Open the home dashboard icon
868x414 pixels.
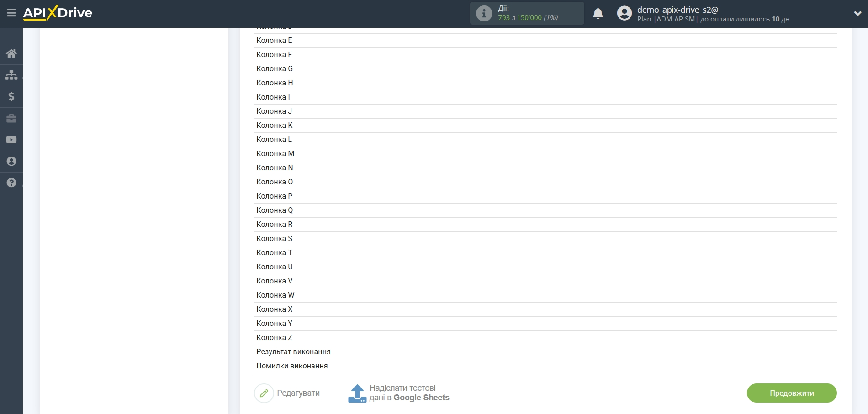coord(11,53)
